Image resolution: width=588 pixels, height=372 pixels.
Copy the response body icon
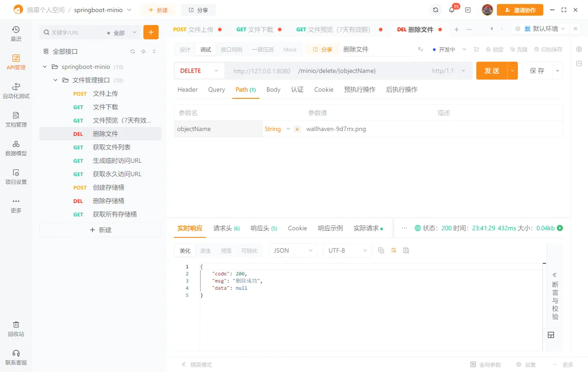[x=381, y=250]
